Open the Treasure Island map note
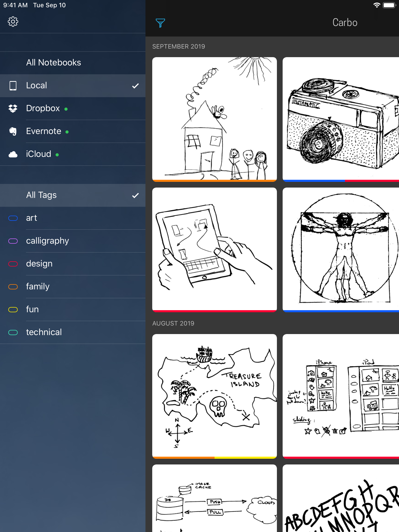Viewport: 399px width, 532px height. click(215, 396)
